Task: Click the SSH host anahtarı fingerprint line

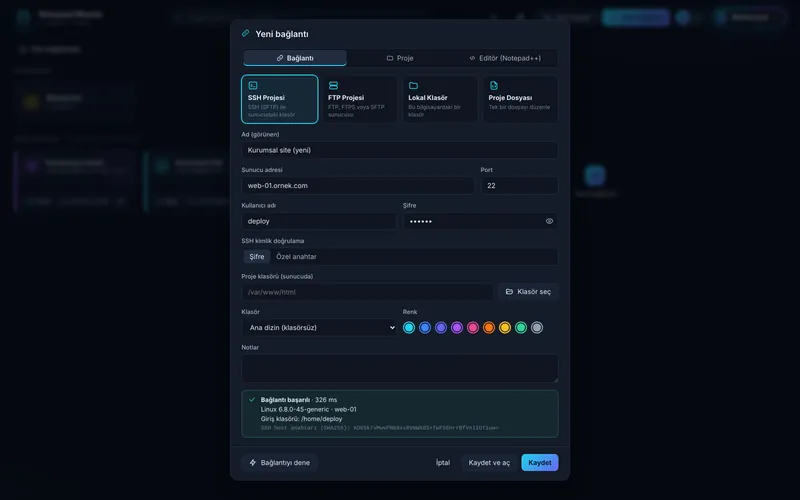Action: 380,428
